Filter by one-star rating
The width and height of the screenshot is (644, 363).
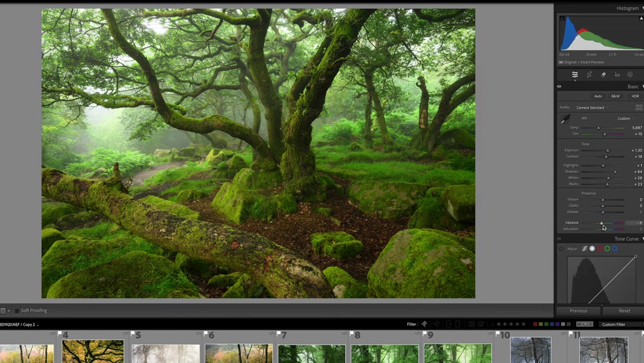tap(499, 324)
